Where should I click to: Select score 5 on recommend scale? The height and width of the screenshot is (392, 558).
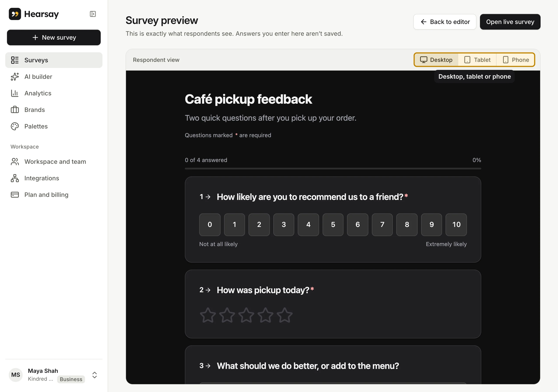(333, 225)
